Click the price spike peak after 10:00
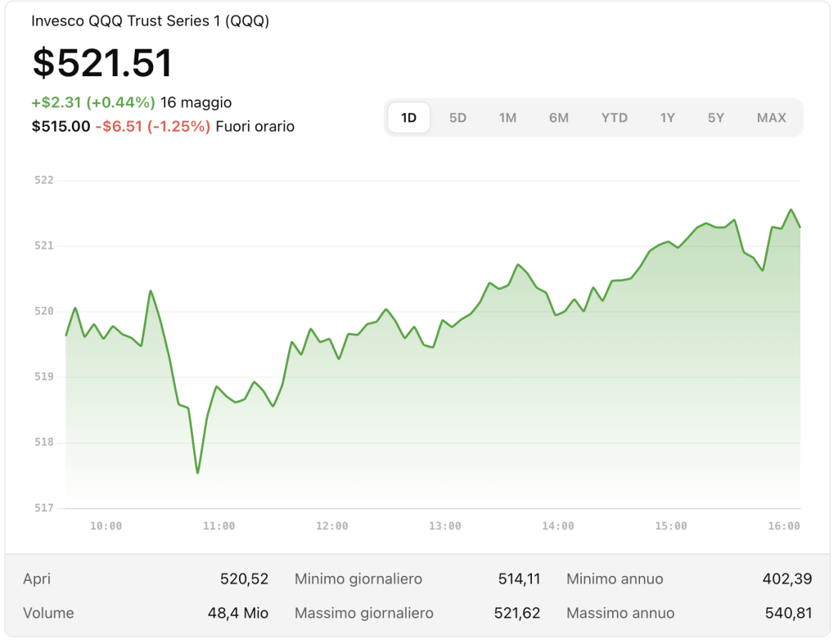This screenshot has width=838, height=644. pos(151,291)
